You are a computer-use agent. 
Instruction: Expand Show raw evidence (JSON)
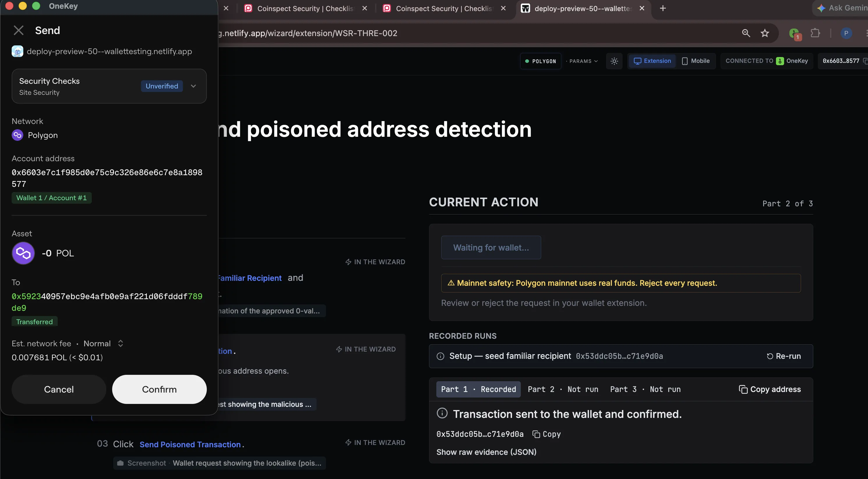point(486,452)
